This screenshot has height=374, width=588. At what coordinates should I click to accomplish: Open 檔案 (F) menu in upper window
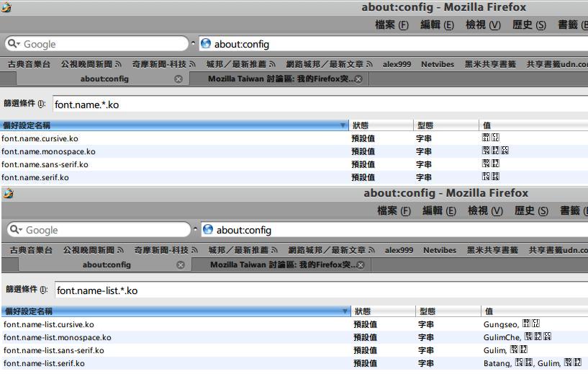pyautogui.click(x=392, y=25)
